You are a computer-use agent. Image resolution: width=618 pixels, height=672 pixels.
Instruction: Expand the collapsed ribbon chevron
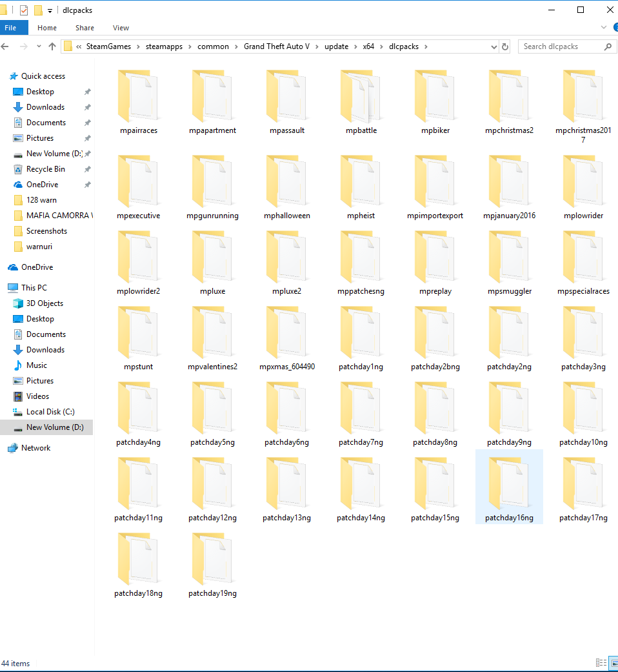pos(604,27)
